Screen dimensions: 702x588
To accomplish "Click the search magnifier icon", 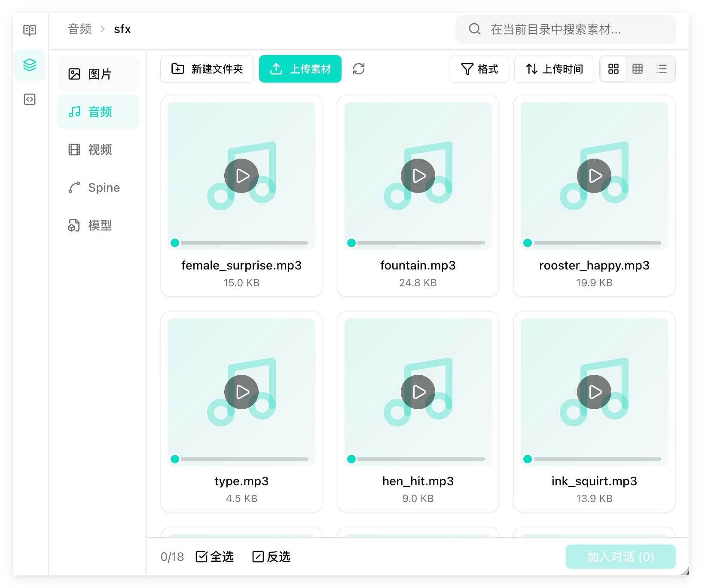I will coord(475,29).
